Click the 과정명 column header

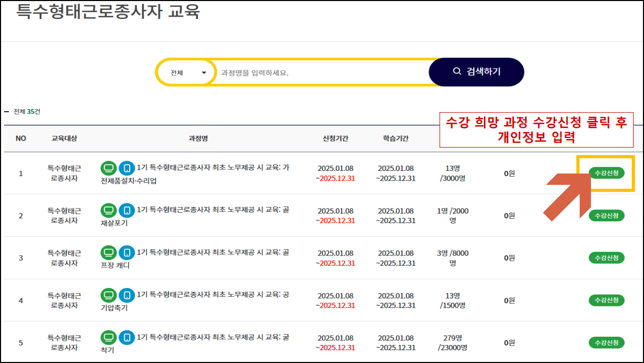click(198, 139)
